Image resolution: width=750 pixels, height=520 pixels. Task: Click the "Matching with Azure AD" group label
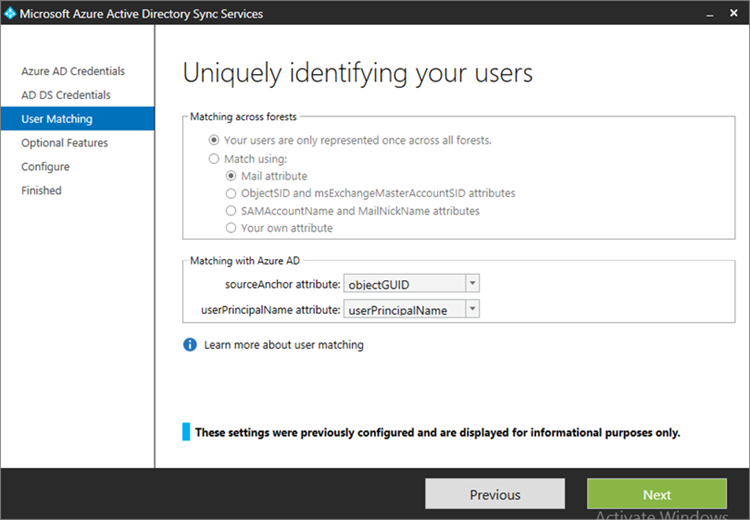(245, 261)
